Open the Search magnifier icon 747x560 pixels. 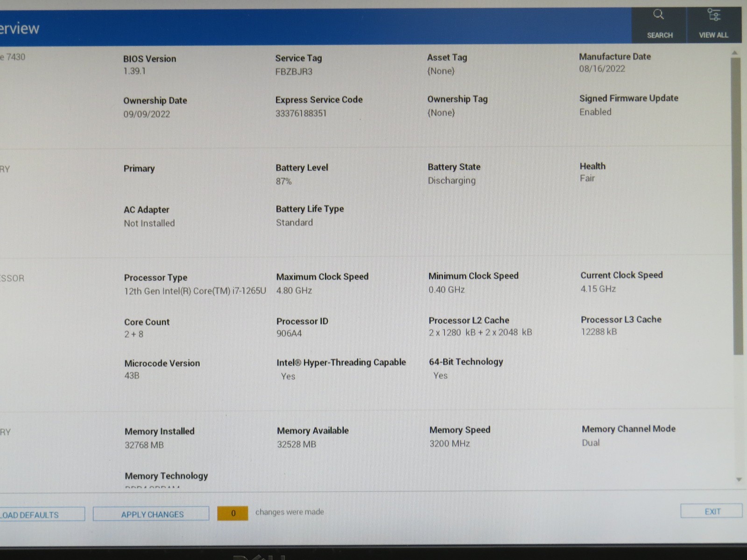point(659,14)
